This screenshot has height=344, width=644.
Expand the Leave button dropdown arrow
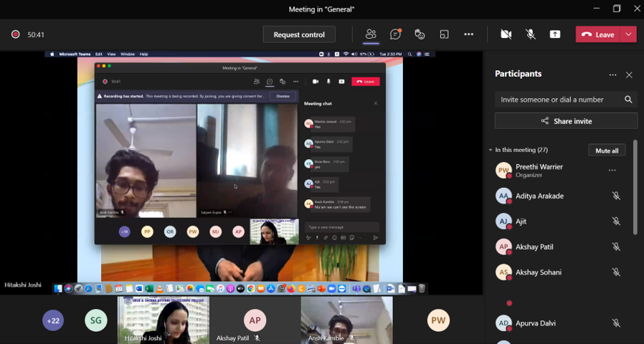click(629, 34)
